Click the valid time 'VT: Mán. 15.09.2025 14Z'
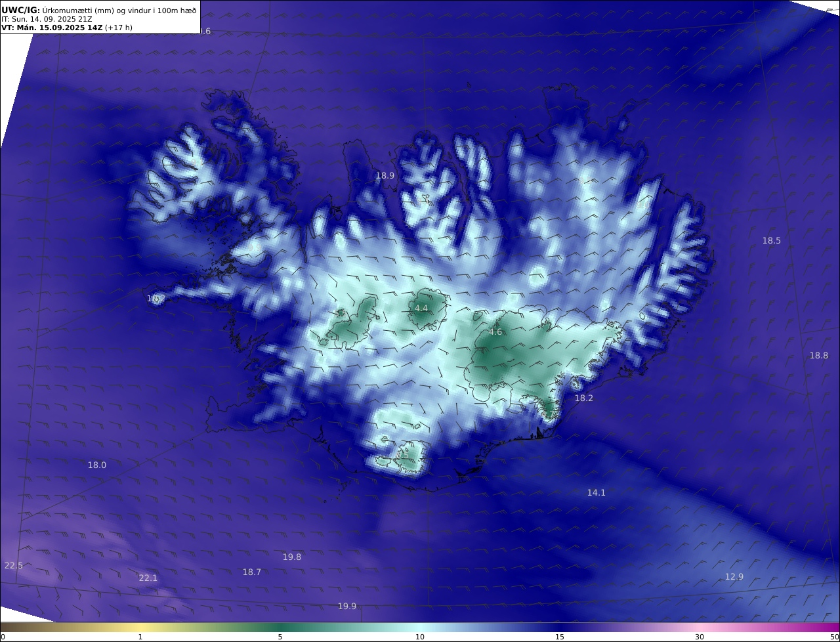The width and height of the screenshot is (840, 642). coord(52,28)
